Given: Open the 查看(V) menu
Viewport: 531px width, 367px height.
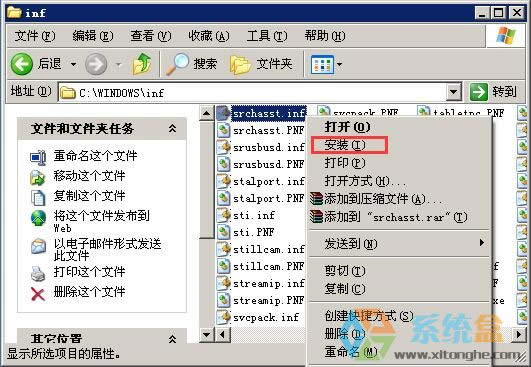Looking at the screenshot, I should [151, 36].
